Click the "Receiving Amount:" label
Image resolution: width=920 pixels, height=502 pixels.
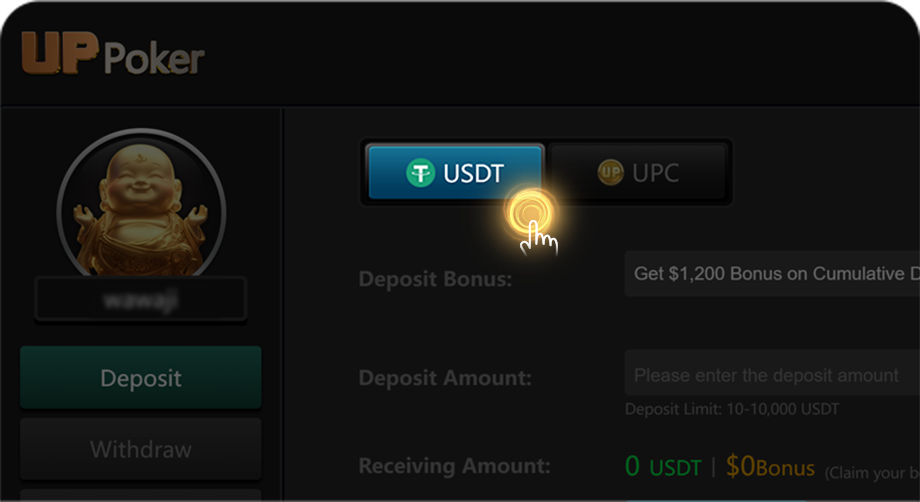point(454,466)
